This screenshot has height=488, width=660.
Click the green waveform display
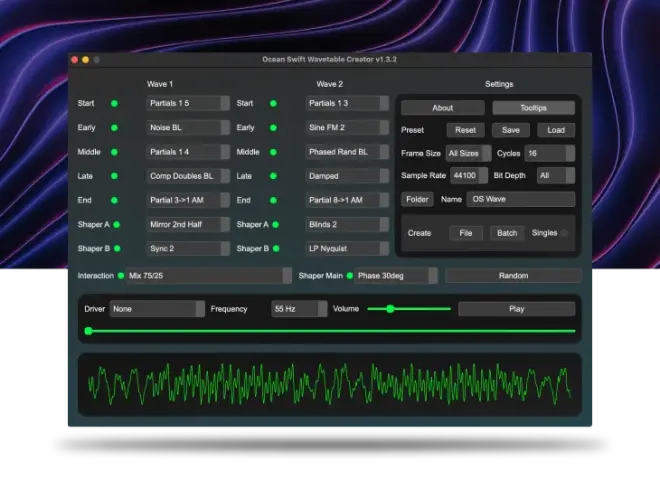coord(330,385)
